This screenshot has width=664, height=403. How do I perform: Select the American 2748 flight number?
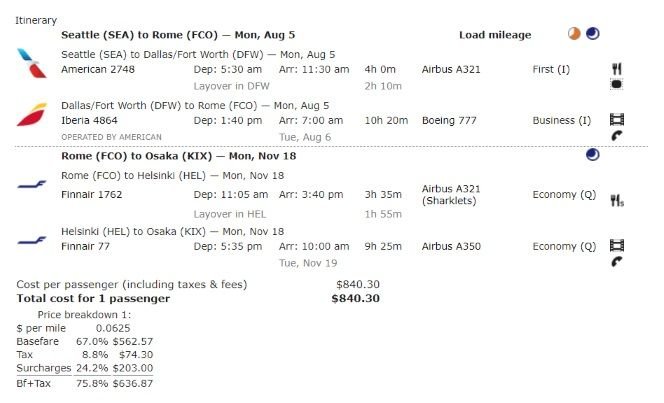[98, 69]
